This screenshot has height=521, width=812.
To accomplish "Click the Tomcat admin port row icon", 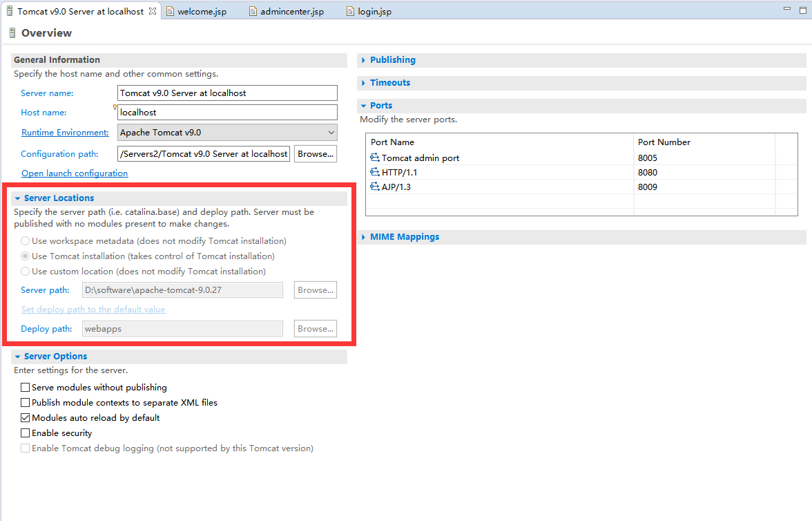I will point(375,157).
